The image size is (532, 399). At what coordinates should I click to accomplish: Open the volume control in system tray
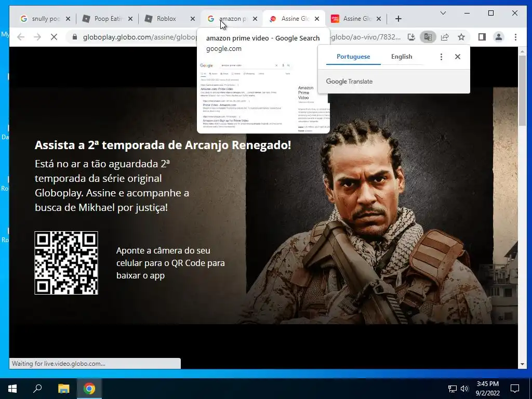pos(464,389)
